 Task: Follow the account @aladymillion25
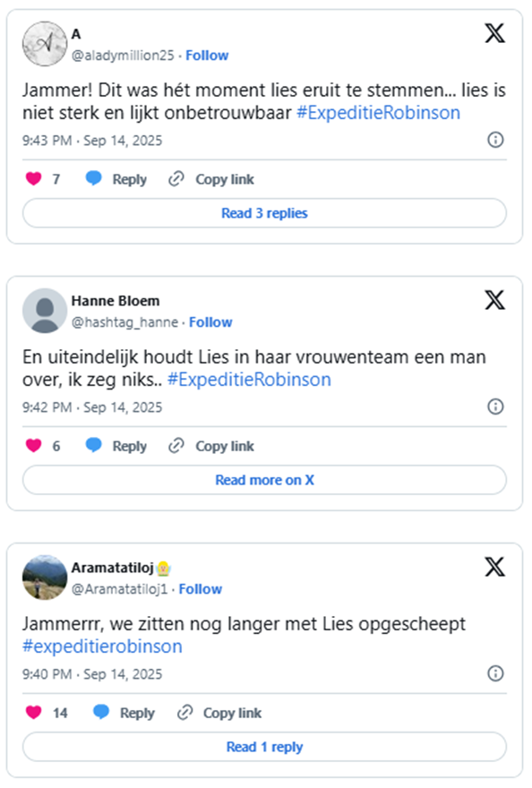207,56
